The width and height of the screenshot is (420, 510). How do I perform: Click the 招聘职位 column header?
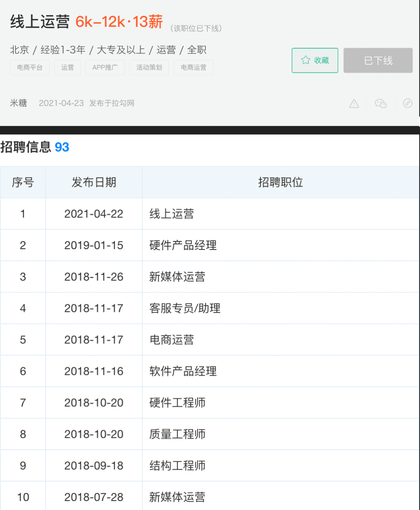(280, 182)
